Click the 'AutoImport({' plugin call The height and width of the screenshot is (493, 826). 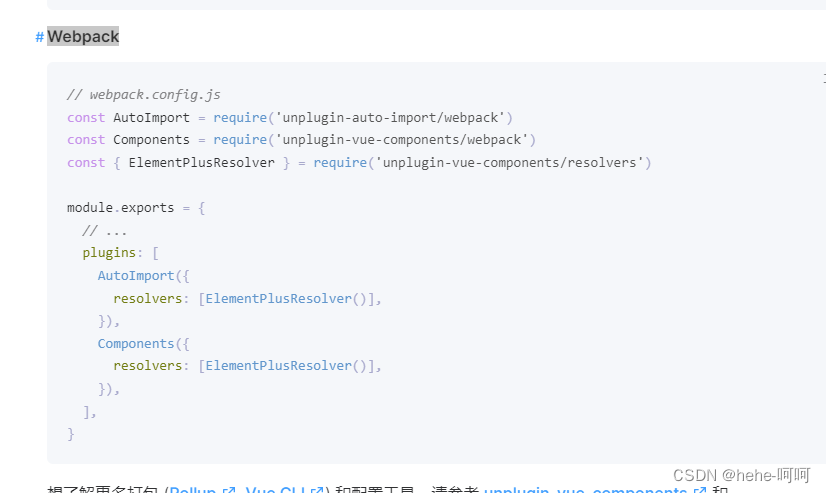tap(143, 275)
